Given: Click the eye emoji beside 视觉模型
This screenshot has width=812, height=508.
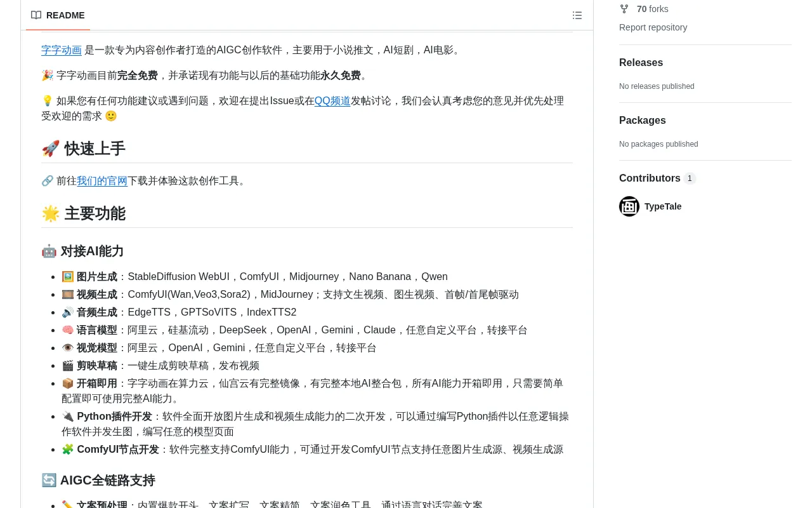Looking at the screenshot, I should [67, 348].
